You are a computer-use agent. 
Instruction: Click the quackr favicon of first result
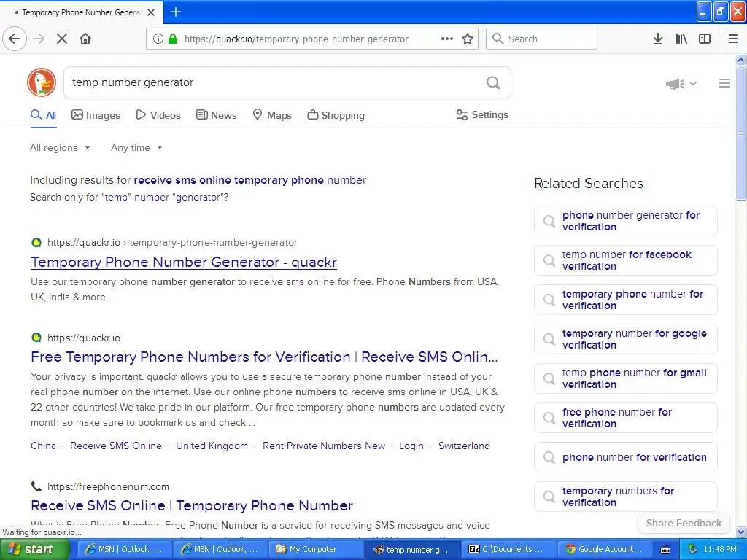pyautogui.click(x=36, y=242)
